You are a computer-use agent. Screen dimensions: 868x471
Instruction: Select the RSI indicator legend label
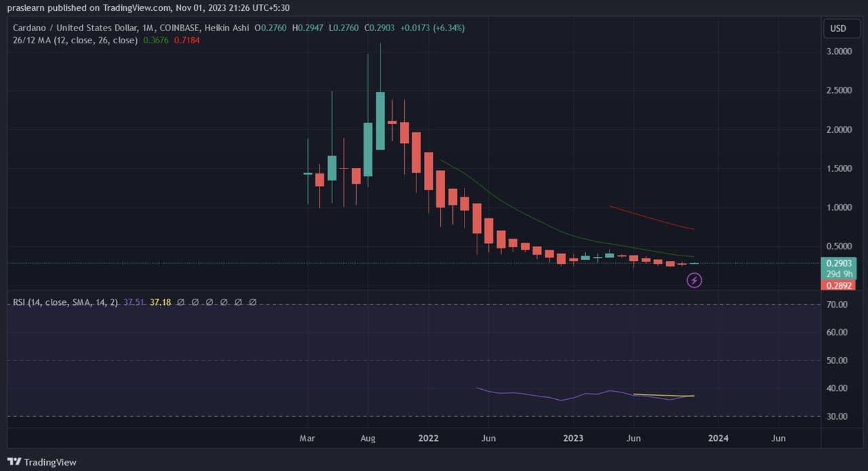[66, 302]
